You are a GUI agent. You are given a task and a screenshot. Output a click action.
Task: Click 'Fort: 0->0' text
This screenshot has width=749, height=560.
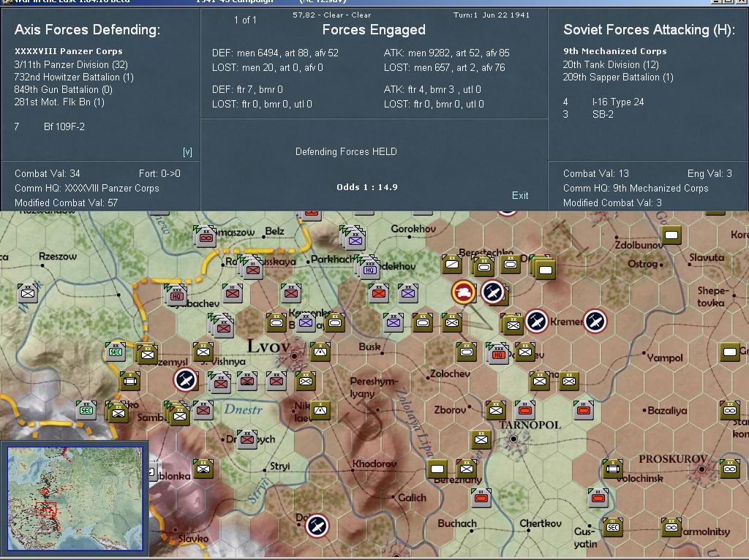159,173
